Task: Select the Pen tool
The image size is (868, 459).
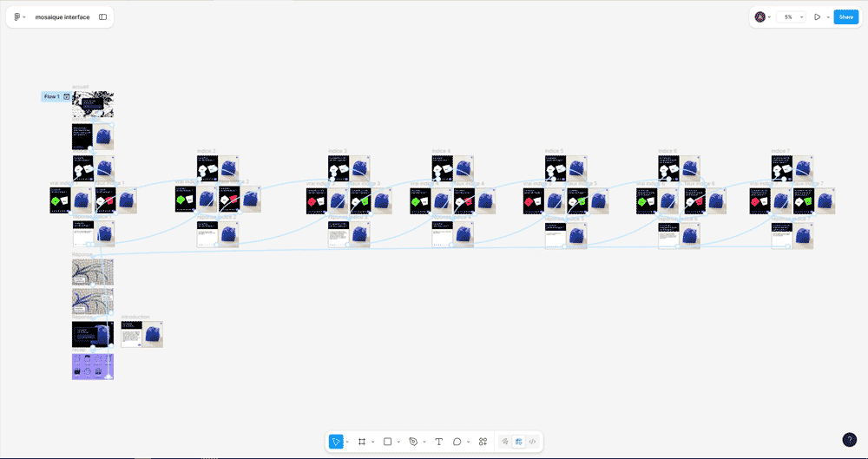Action: tap(413, 442)
